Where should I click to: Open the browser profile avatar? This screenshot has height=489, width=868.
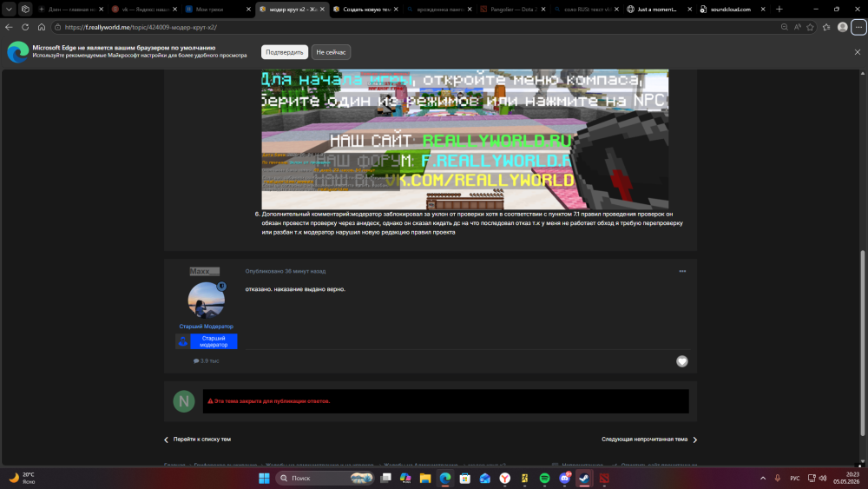click(843, 27)
